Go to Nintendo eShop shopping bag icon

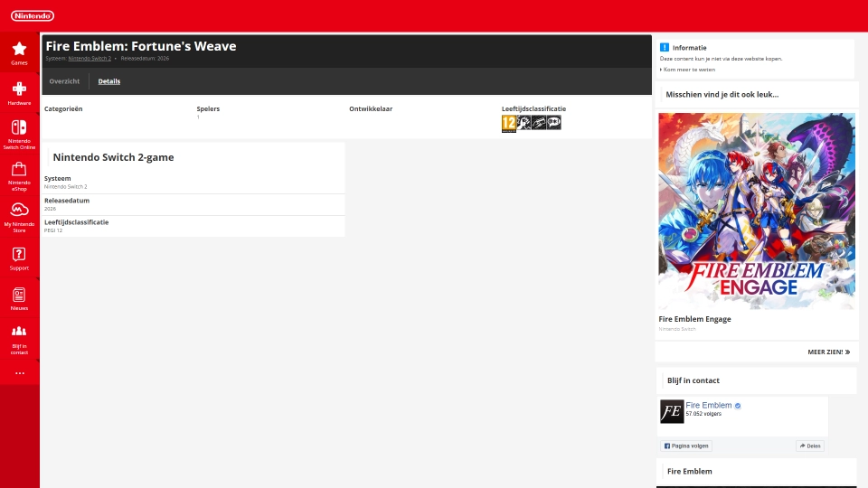pyautogui.click(x=19, y=170)
